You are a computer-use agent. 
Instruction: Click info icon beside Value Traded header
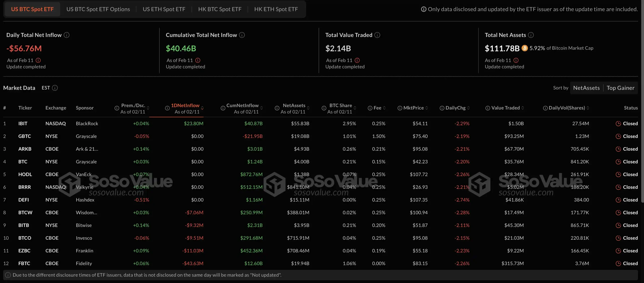point(488,108)
